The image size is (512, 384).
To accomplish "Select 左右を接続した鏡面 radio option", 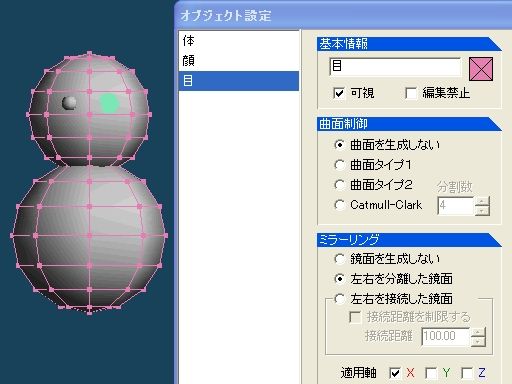I will pyautogui.click(x=339, y=299).
